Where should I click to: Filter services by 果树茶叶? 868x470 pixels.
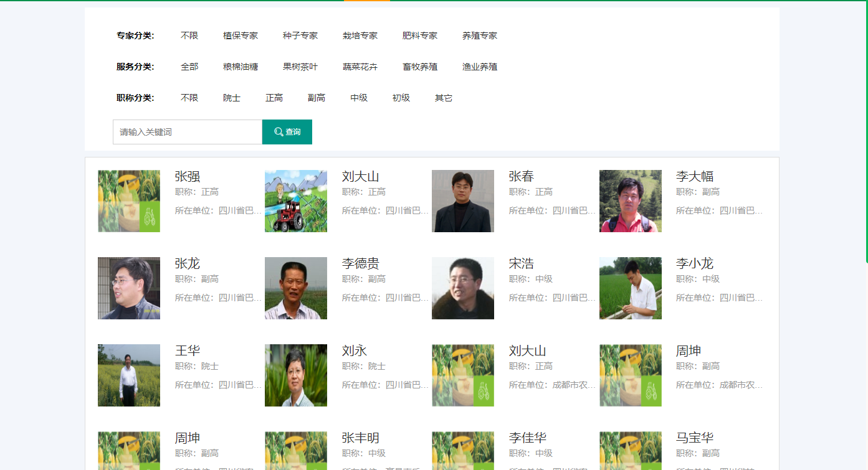click(x=300, y=67)
